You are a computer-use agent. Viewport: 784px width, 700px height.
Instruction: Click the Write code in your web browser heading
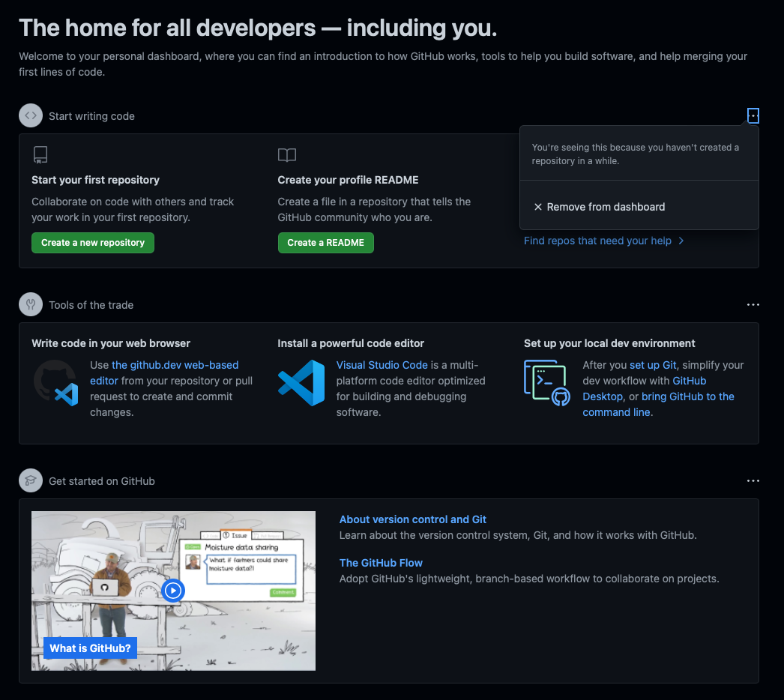pos(111,343)
